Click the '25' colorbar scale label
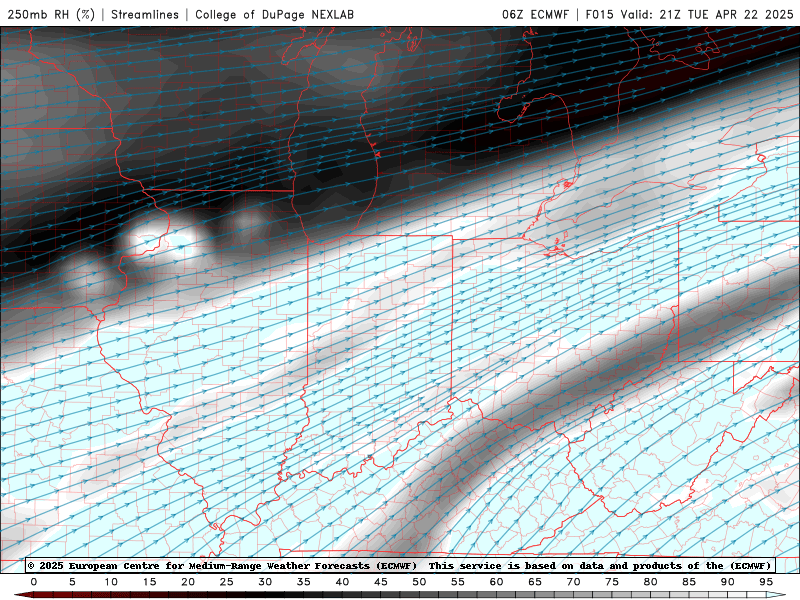This screenshot has width=800, height=600. pyautogui.click(x=227, y=582)
